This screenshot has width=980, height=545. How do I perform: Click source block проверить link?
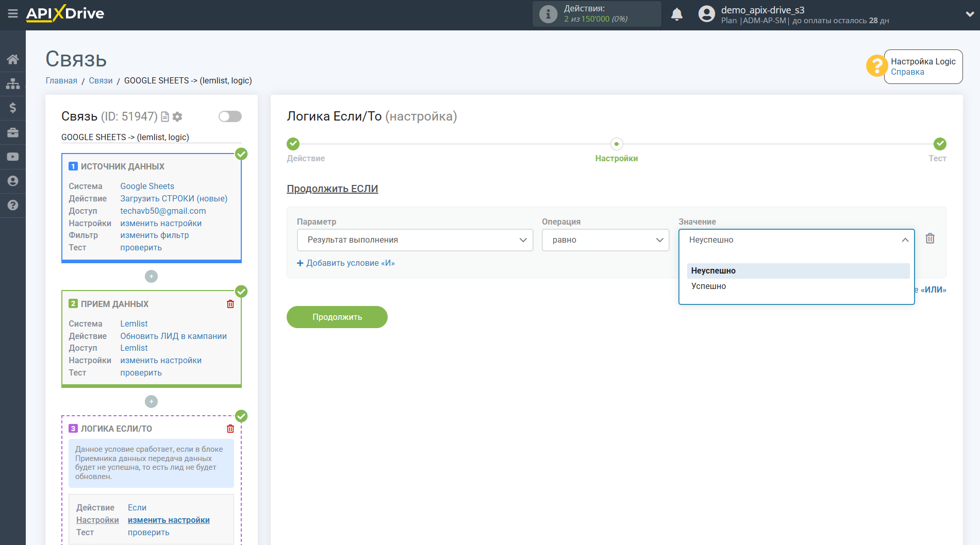(x=141, y=248)
